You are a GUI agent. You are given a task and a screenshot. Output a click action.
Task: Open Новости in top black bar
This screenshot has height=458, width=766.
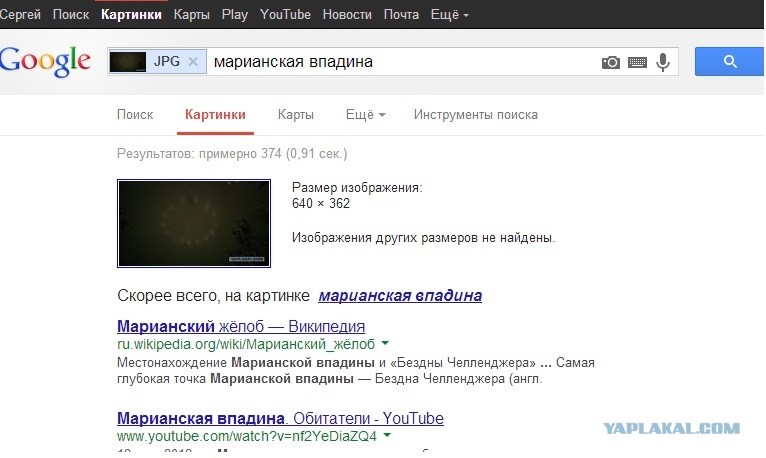pyautogui.click(x=347, y=15)
